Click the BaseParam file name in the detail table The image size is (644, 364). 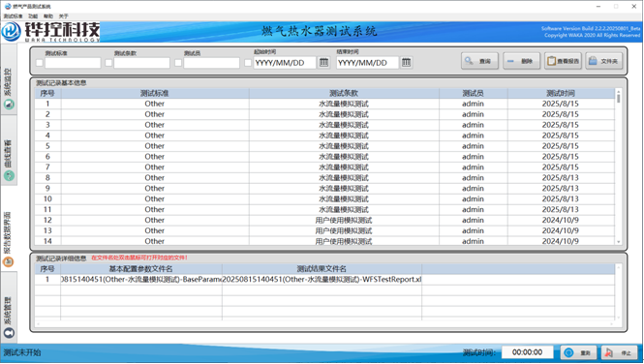click(x=141, y=280)
